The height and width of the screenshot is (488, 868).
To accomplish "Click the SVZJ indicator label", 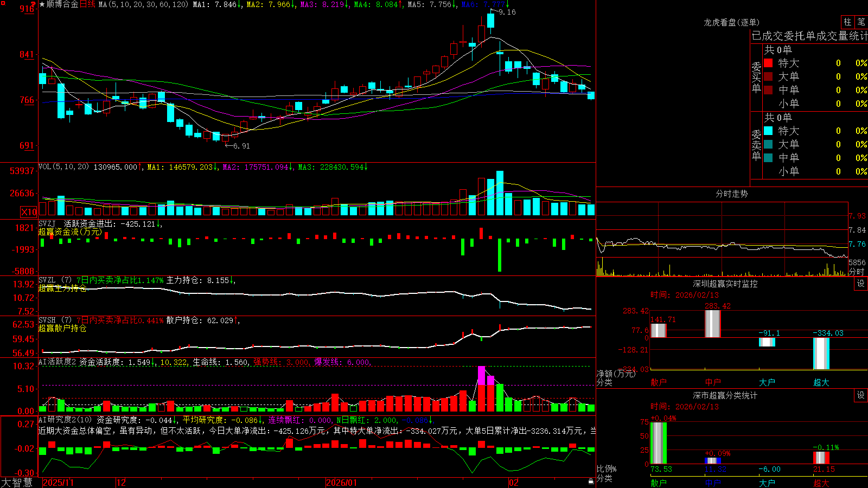I will tap(47, 223).
